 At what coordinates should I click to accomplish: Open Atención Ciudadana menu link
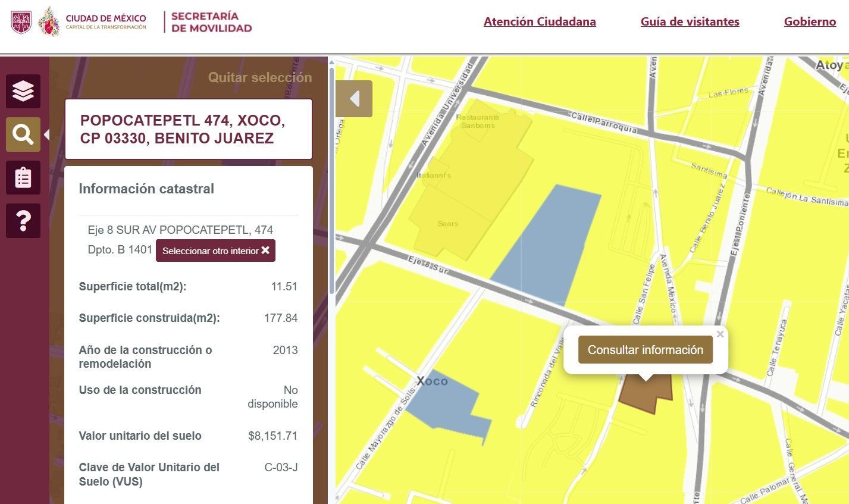(540, 22)
